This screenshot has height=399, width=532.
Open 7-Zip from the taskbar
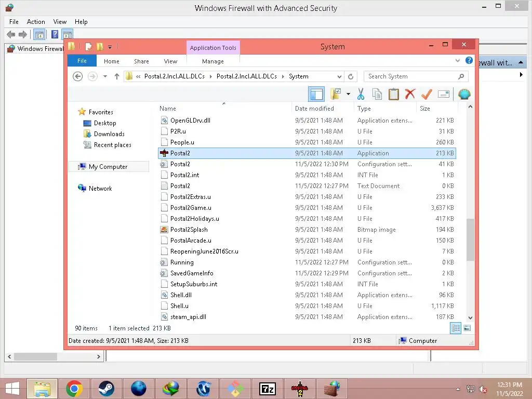coord(268,389)
